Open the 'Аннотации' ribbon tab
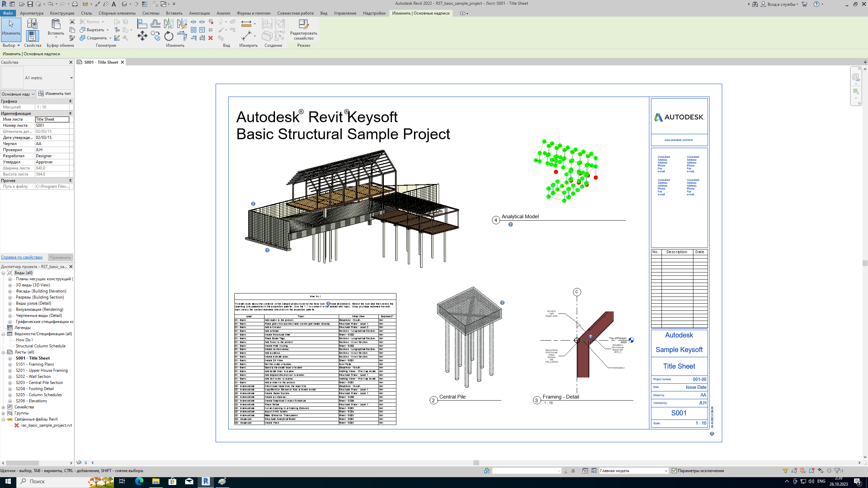Viewport: 868px width, 488px height. (199, 13)
